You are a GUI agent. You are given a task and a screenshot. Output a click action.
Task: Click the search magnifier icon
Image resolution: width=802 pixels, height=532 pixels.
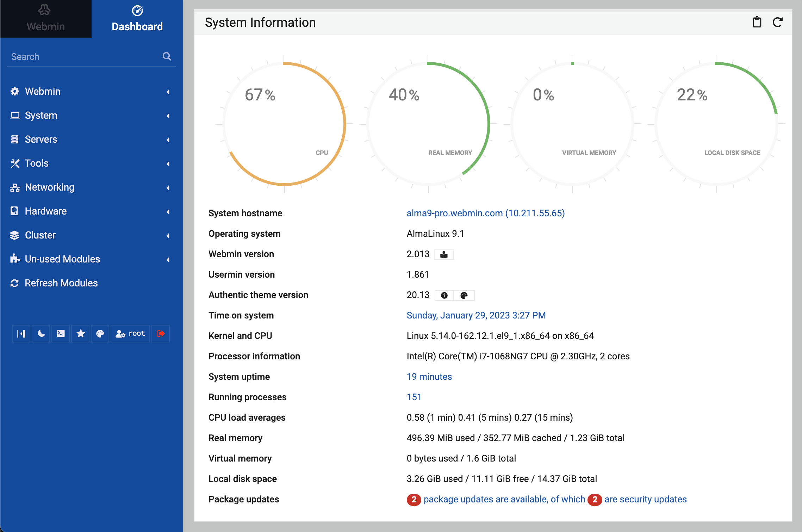click(x=167, y=56)
